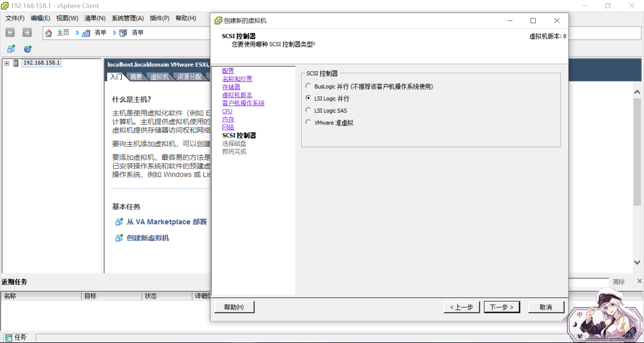Maximize the 创建新的虚拟机 dialog
Image resolution: width=644 pixels, height=343 pixels.
[533, 20]
